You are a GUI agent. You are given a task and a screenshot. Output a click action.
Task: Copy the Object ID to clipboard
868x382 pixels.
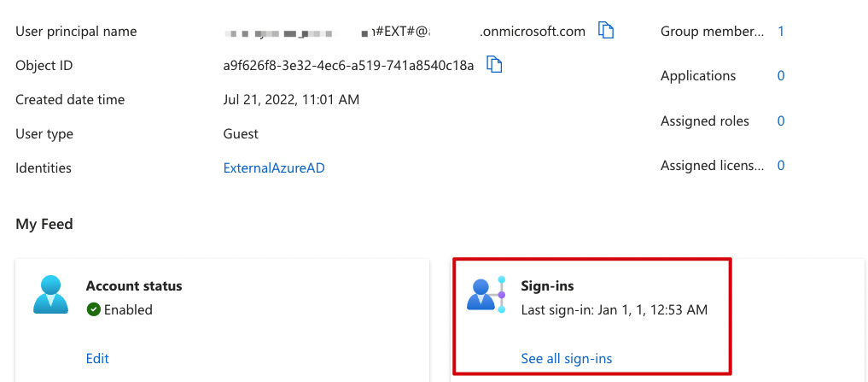coord(494,65)
